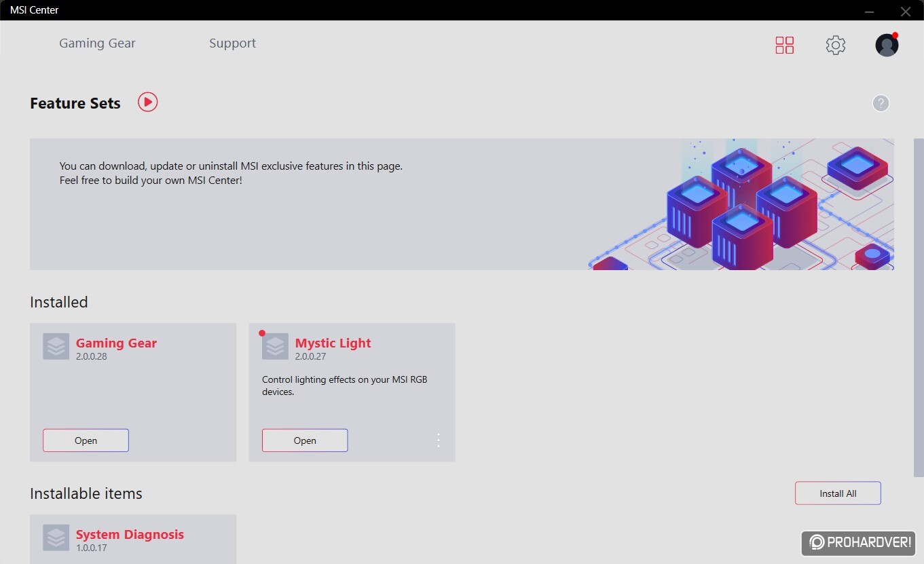Click the Mystic Light card title

click(333, 343)
